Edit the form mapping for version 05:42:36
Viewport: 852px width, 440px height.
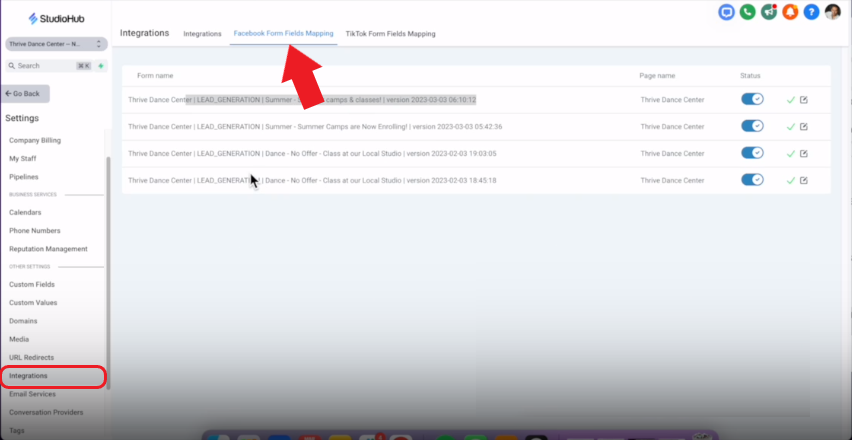(804, 127)
